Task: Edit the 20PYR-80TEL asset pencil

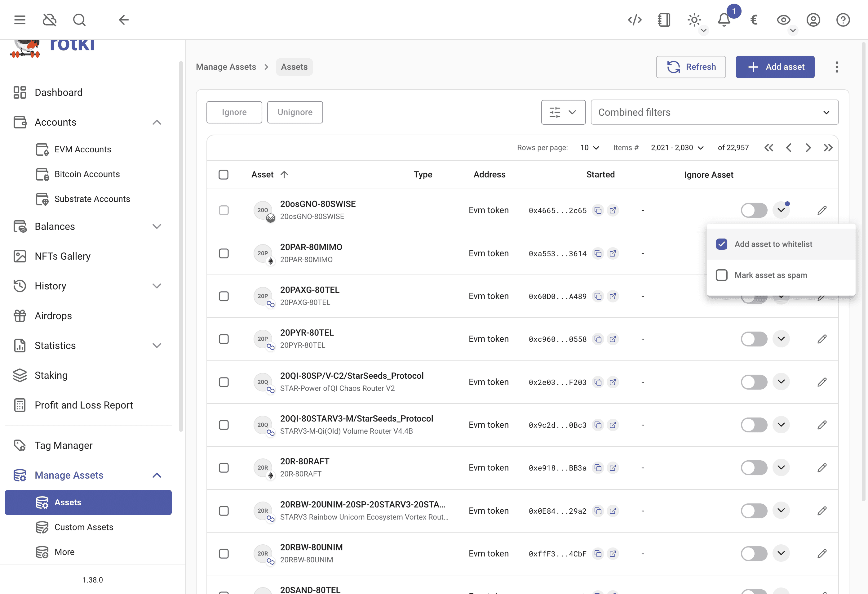Action: point(822,339)
